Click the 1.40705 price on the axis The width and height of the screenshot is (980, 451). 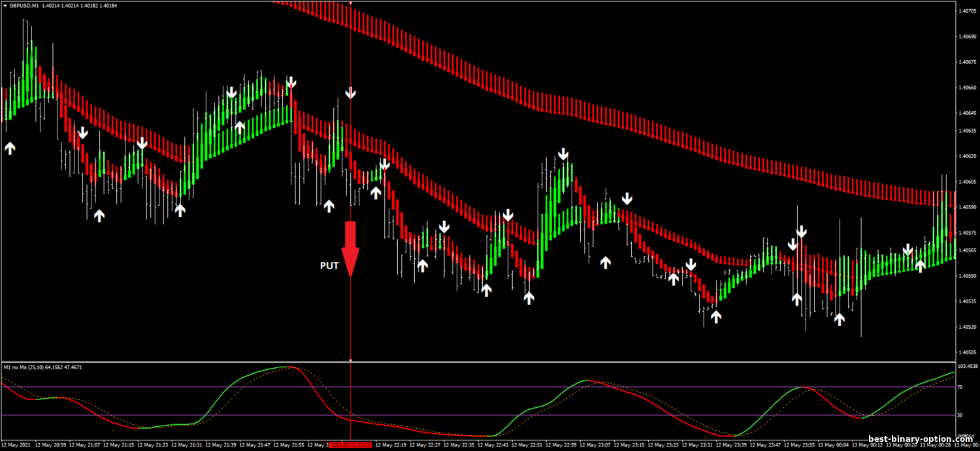coord(966,11)
